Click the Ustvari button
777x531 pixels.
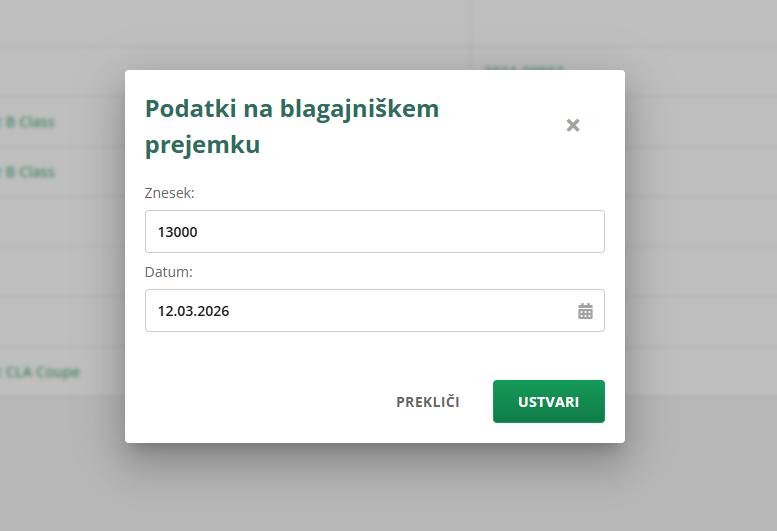tap(548, 402)
